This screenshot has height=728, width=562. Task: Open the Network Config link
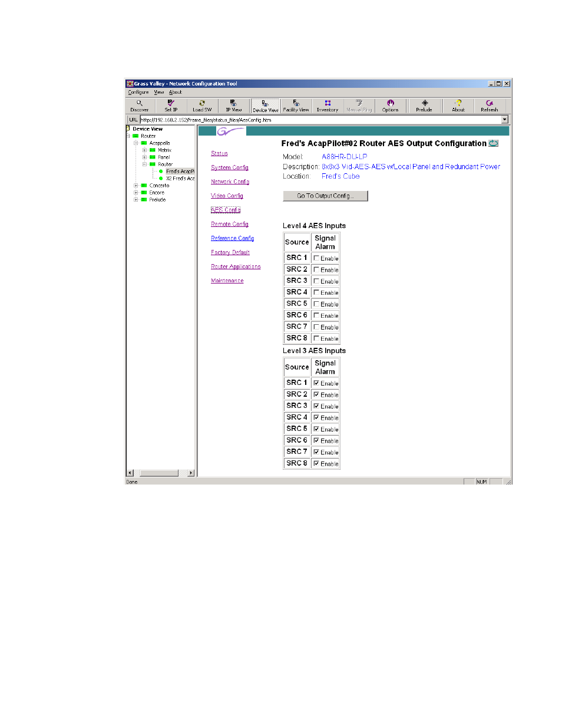point(230,182)
